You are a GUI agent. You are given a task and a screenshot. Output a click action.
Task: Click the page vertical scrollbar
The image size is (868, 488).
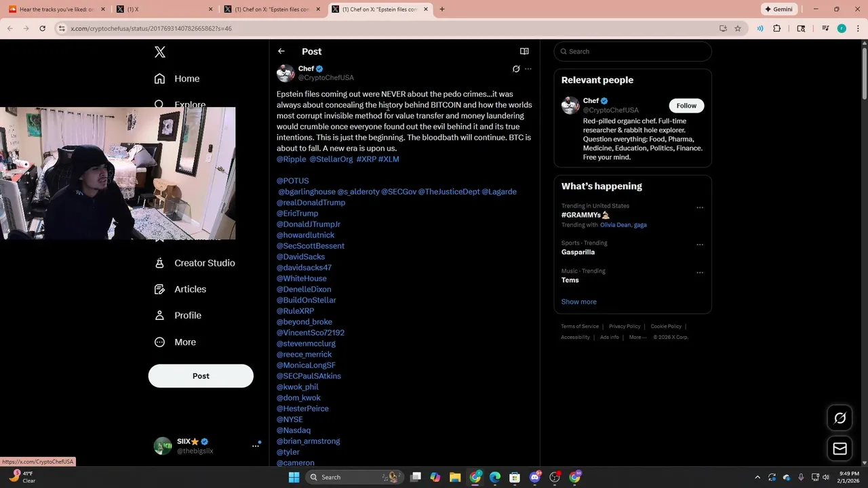click(x=864, y=75)
